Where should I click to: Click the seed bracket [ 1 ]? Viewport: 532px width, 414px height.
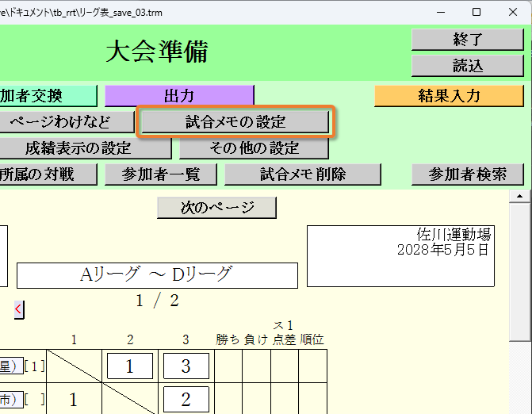click(35, 366)
